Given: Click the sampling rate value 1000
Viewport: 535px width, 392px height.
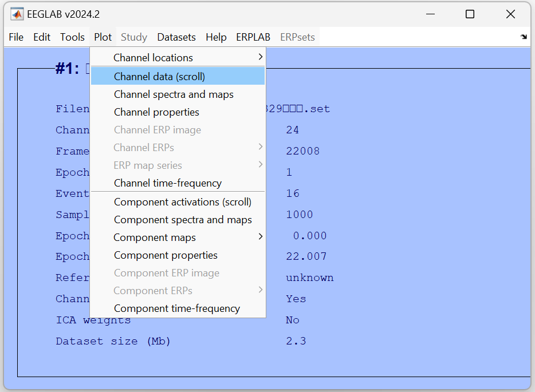Looking at the screenshot, I should pyautogui.click(x=299, y=214).
